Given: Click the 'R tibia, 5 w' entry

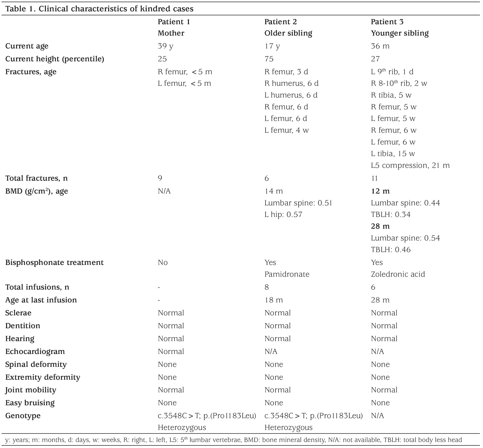Looking at the screenshot, I should pyautogui.click(x=391, y=95).
